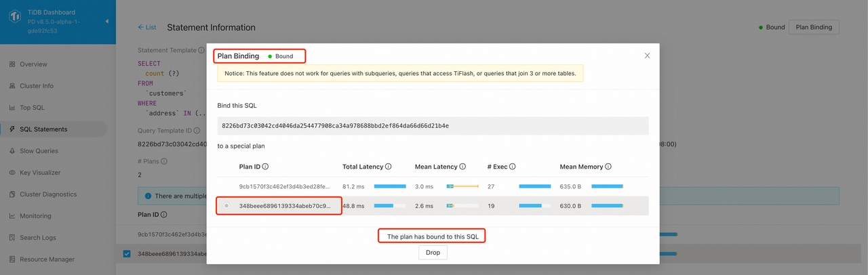Viewport: 868px width, 275px height.
Task: Click the Mean Latency info icon
Action: click(462, 167)
